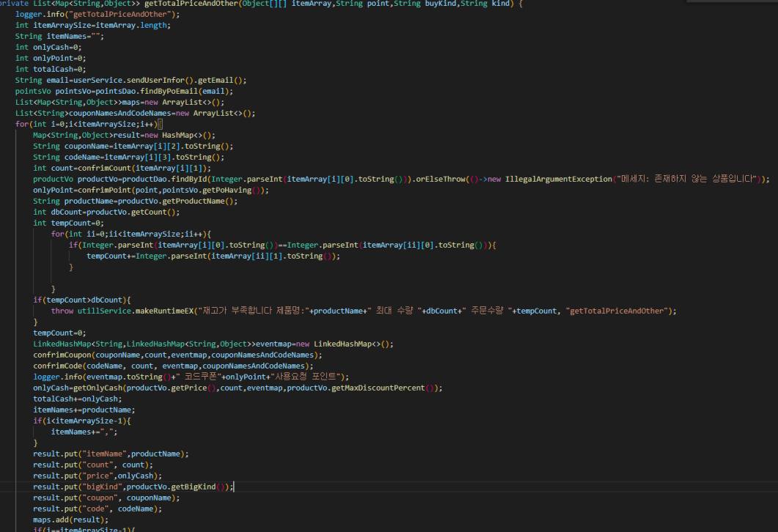The width and height of the screenshot is (778, 532).
Task: Place cursor on 'String itemNames="";' line
Action: (59, 36)
